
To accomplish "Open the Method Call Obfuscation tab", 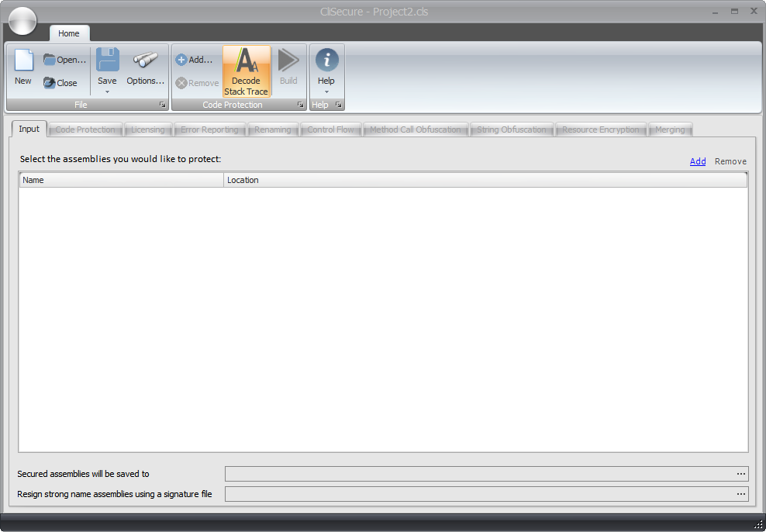I will [x=416, y=130].
